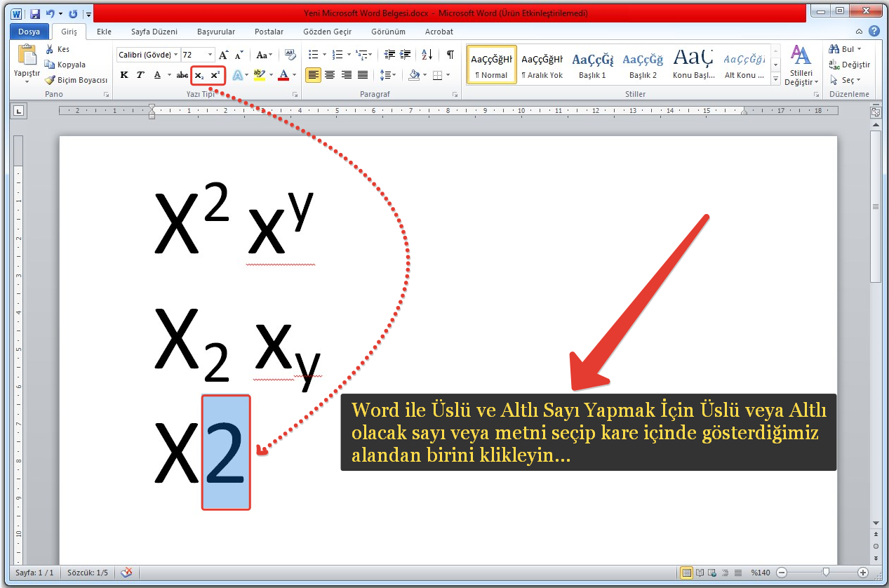
Task: Open the font size dropdown showing 72
Action: [210, 55]
